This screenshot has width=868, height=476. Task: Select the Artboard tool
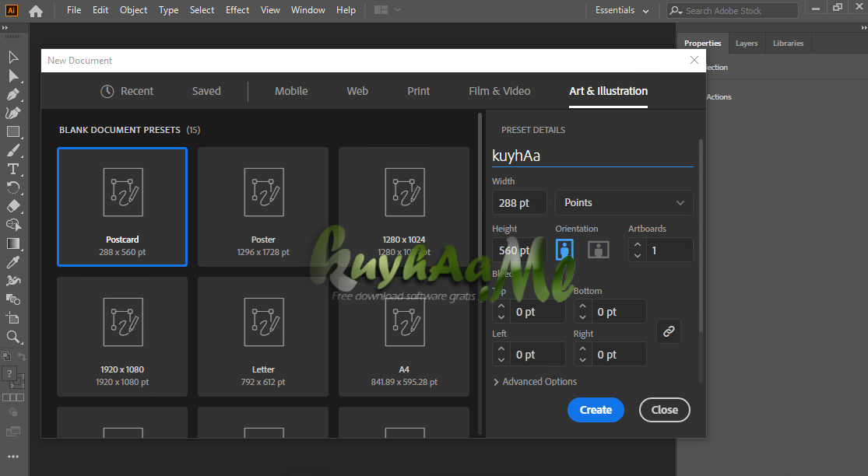[x=13, y=318]
